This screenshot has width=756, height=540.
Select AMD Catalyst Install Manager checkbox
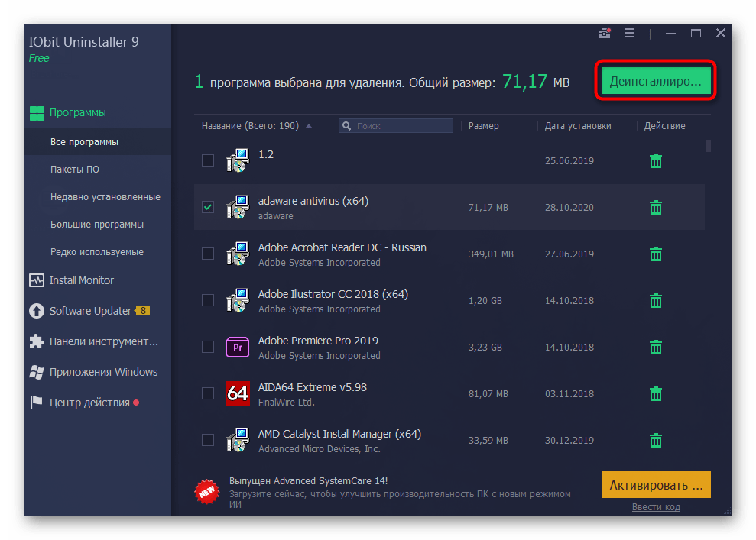[208, 440]
